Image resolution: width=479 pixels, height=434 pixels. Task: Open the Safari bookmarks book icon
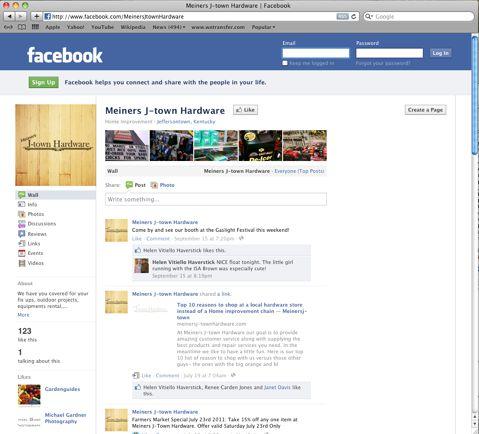click(x=22, y=27)
